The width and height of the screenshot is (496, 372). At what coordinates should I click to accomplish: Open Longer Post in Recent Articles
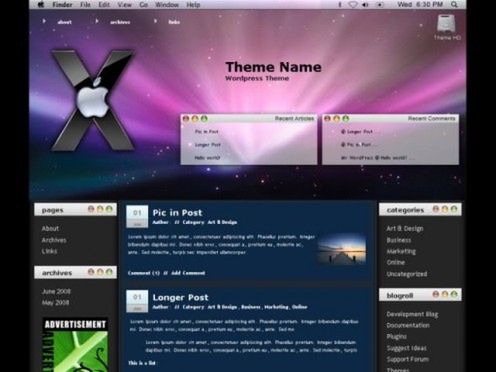[208, 145]
